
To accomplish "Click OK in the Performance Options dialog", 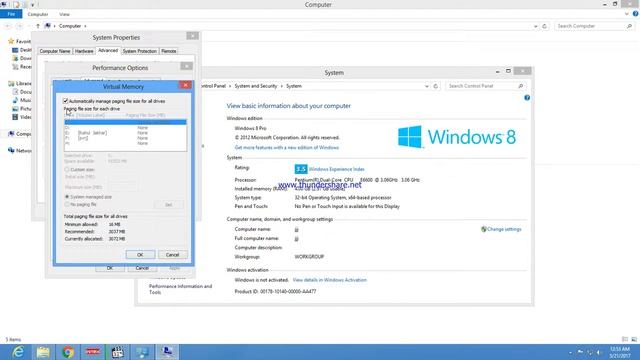I will coord(110,268).
